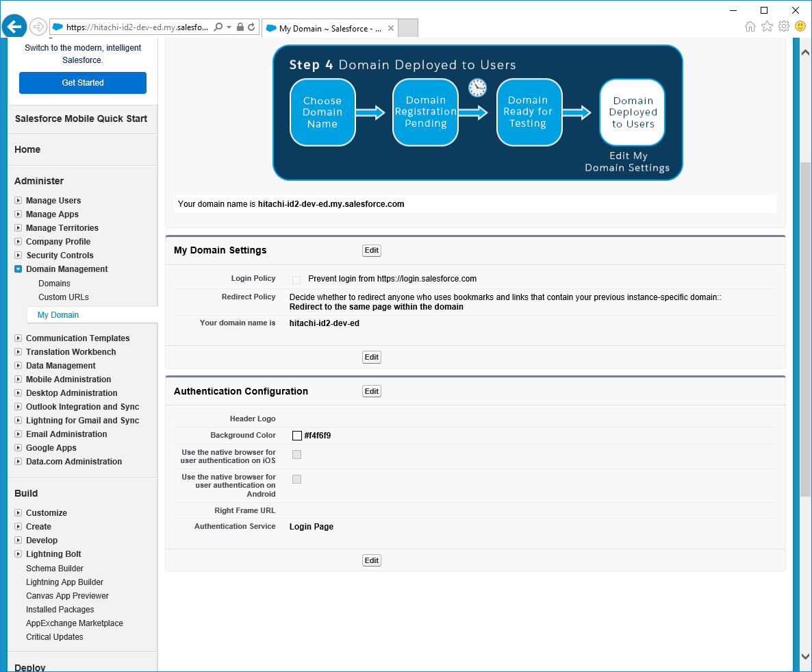Click the browser back arrow button
Image resolution: width=812 pixels, height=672 pixels.
[x=14, y=27]
